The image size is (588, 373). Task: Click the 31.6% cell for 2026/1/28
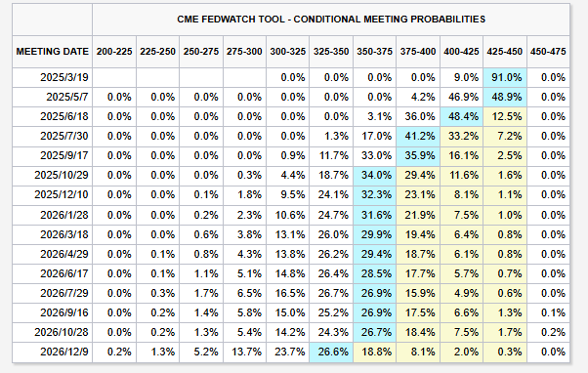click(x=374, y=215)
